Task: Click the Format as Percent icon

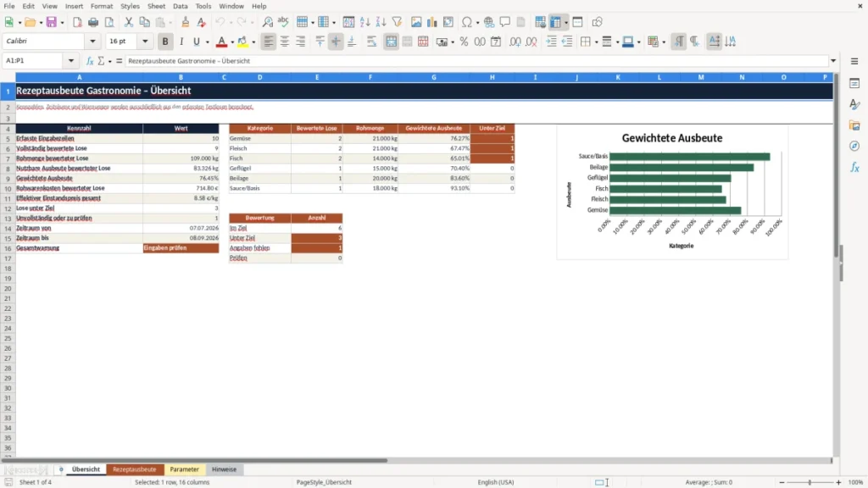Action: pos(464,42)
